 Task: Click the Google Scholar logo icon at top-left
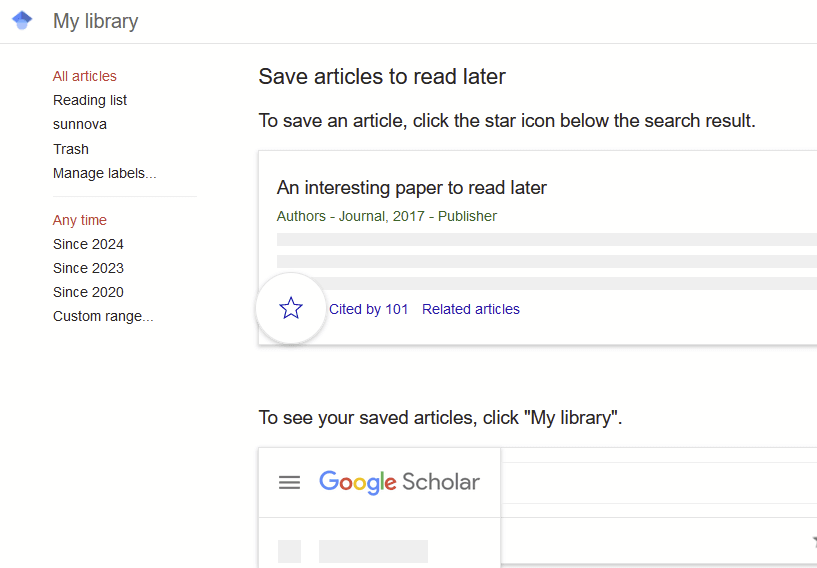22,21
